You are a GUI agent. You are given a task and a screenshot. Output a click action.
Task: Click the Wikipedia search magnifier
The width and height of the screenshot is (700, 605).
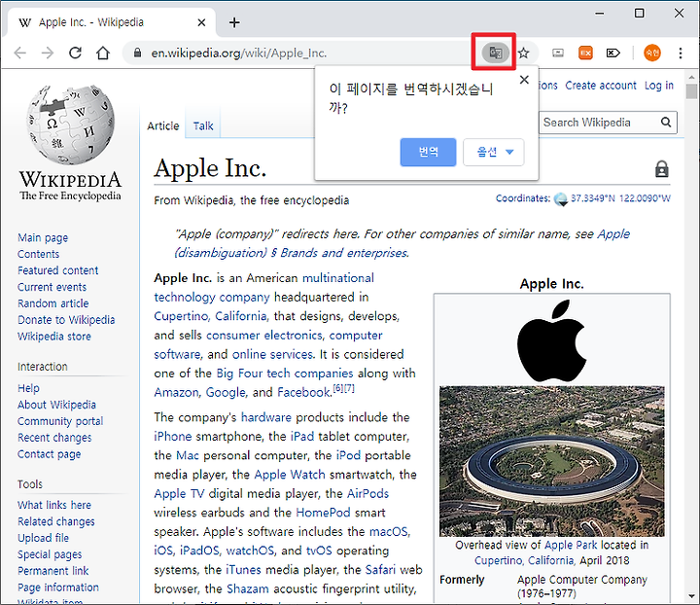[666, 123]
